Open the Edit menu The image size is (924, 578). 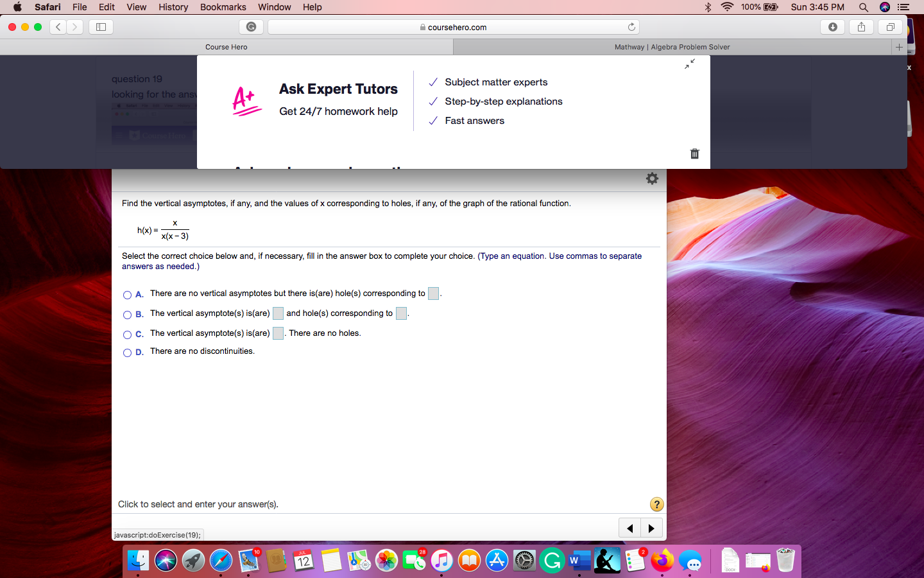coord(107,7)
